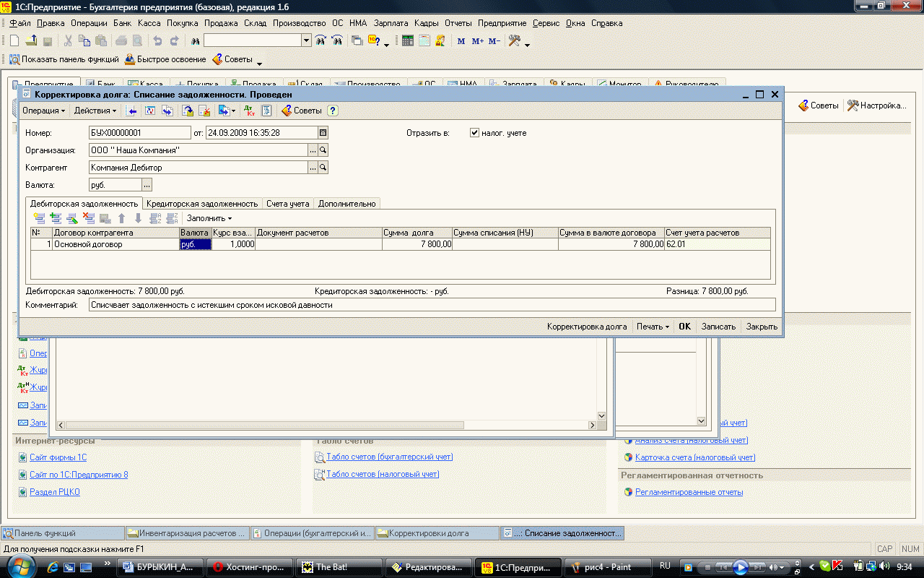The height and width of the screenshot is (578, 924).
Task: Sort rows ascending A-Z icon
Action: 155,218
